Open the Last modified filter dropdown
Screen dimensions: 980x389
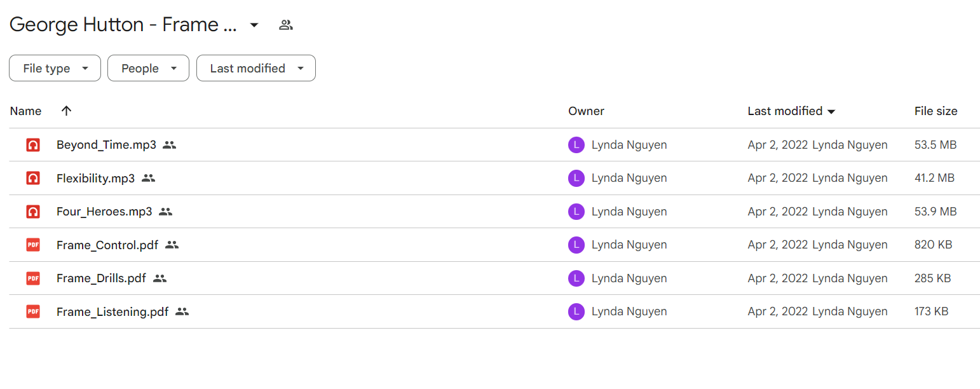coord(255,68)
